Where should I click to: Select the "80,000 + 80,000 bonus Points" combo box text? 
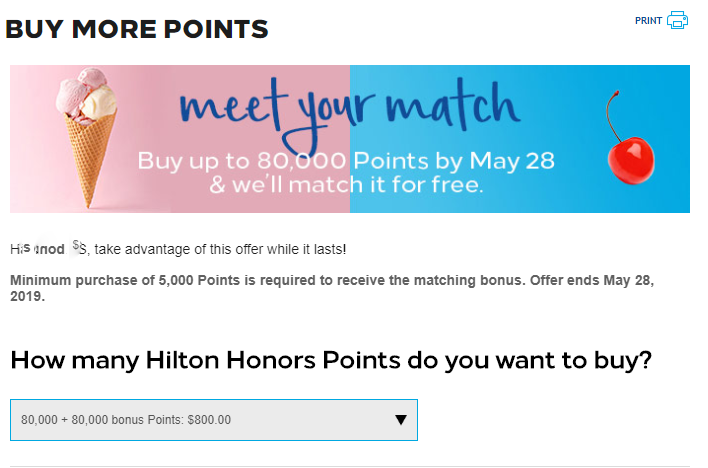[125, 420]
